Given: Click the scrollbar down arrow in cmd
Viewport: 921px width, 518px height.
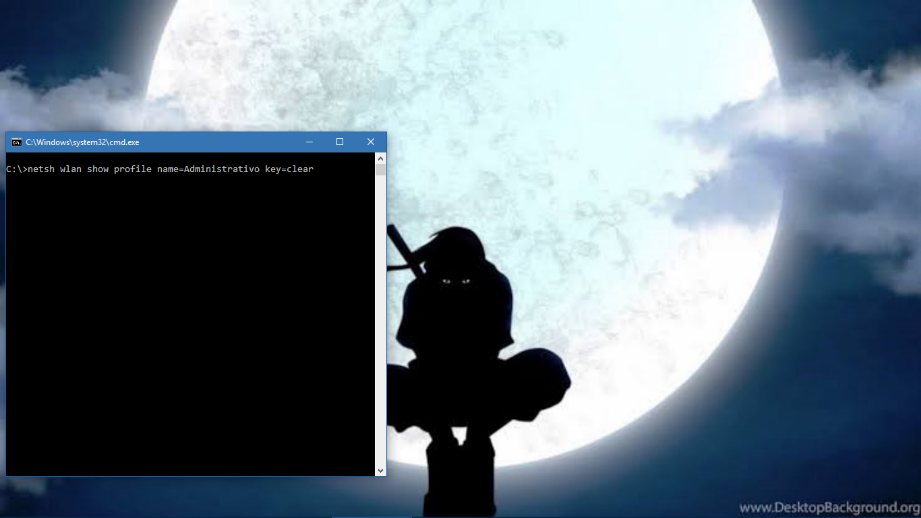Looking at the screenshot, I should coord(381,470).
